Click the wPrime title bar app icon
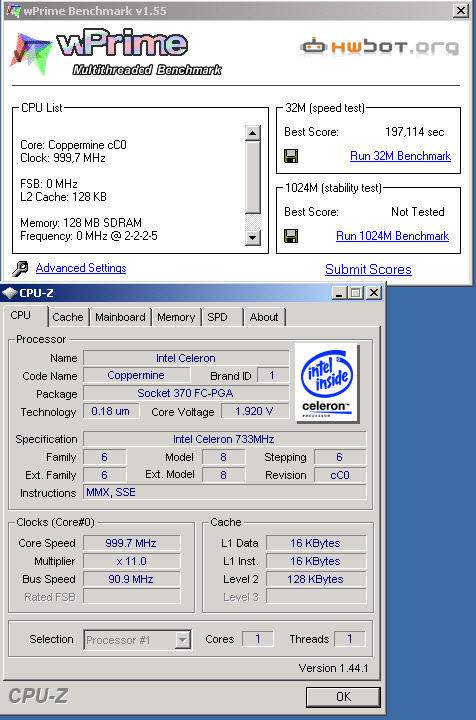 pyautogui.click(x=13, y=10)
